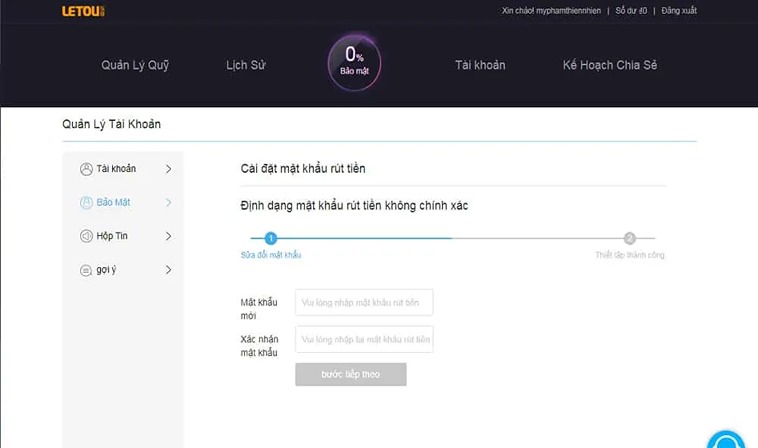This screenshot has height=448, width=758.
Task: Select Tài khoản in the sidebar
Action: [116, 169]
